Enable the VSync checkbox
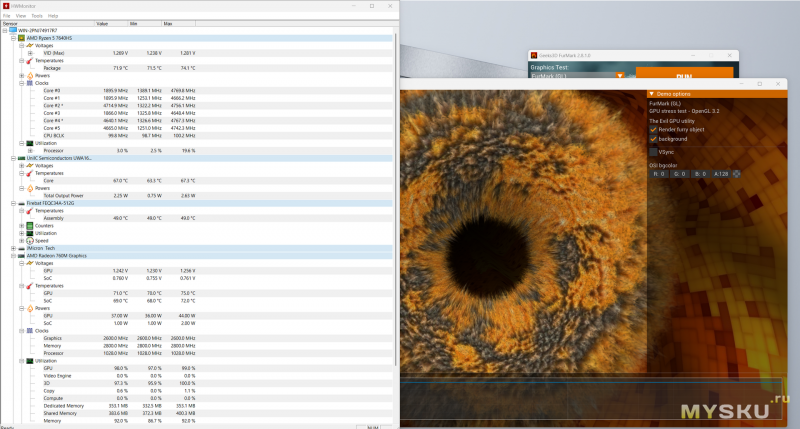Image resolution: width=800 pixels, height=429 pixels. click(x=653, y=152)
